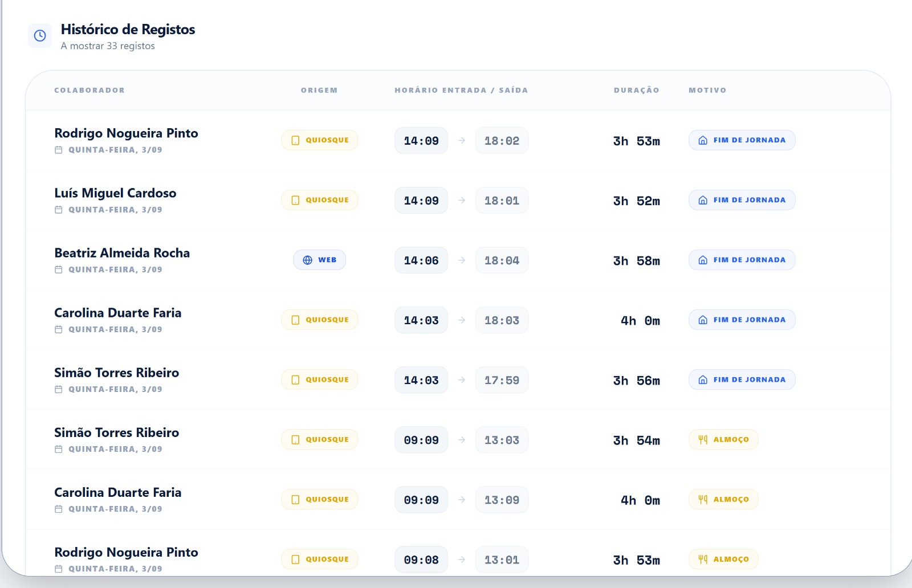Image resolution: width=912 pixels, height=588 pixels.
Task: Click the duration 3h 54m
Action: 636,440
